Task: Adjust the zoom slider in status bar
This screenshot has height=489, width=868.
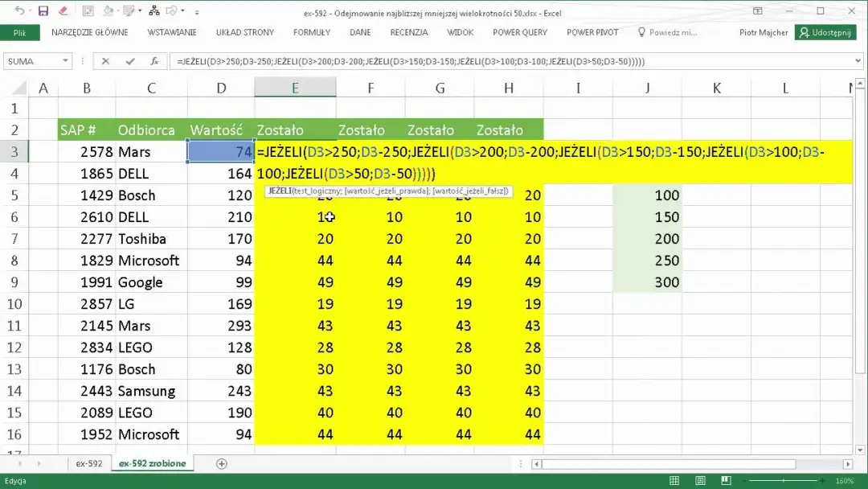Action: [x=784, y=481]
